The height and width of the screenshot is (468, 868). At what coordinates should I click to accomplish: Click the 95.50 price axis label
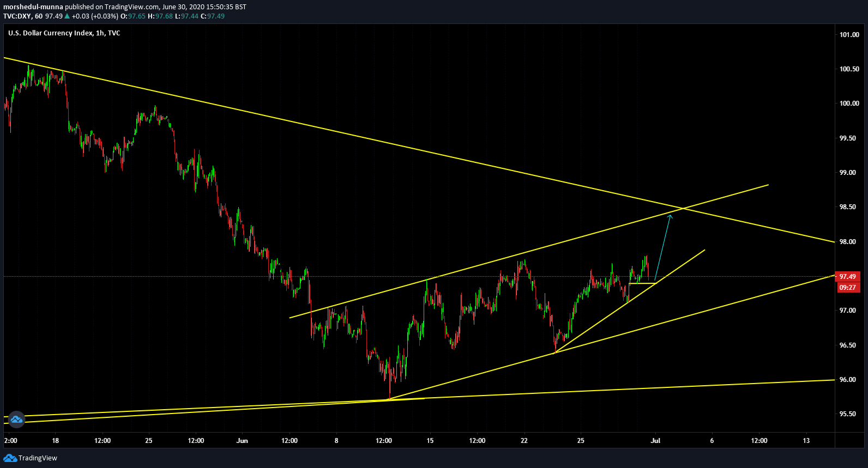(x=848, y=414)
